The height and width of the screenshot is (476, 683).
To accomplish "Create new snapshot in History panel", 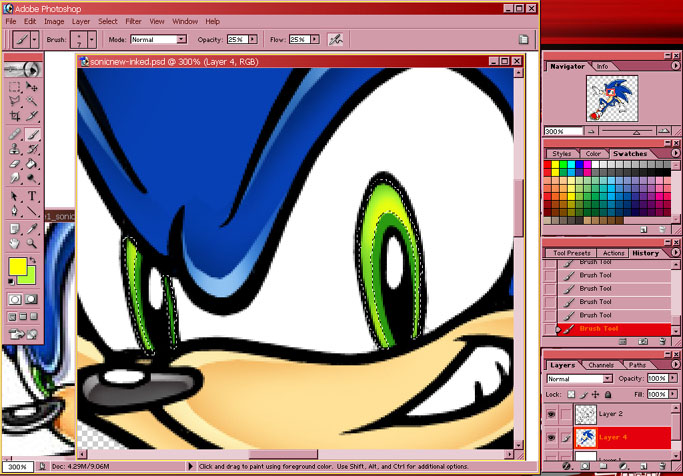I will coord(642,341).
